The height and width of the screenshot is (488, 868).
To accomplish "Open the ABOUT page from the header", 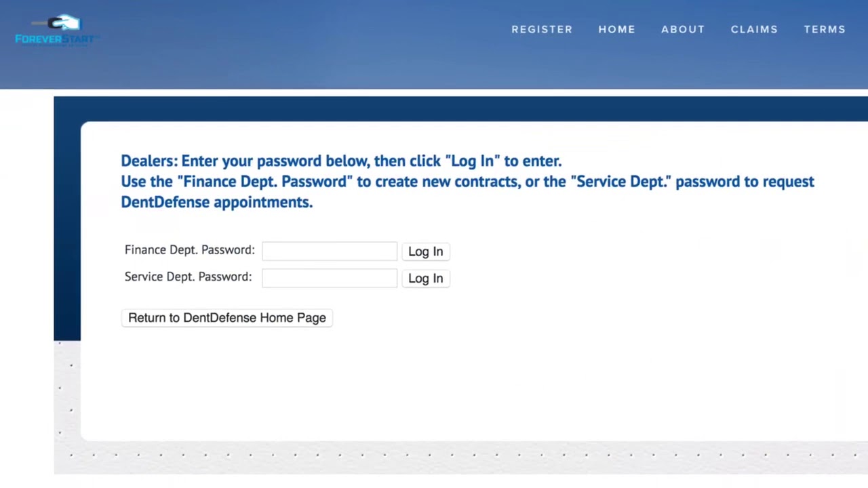I will pos(683,29).
